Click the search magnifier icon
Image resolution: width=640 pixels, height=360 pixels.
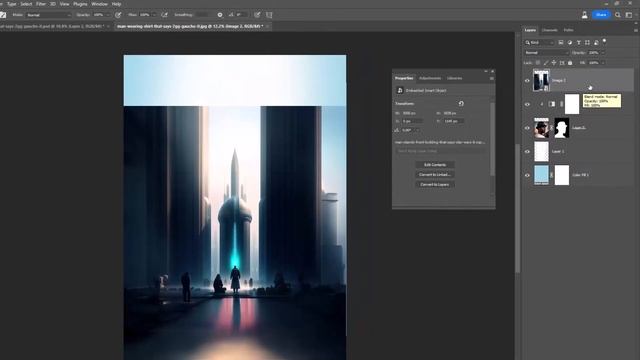click(x=618, y=15)
